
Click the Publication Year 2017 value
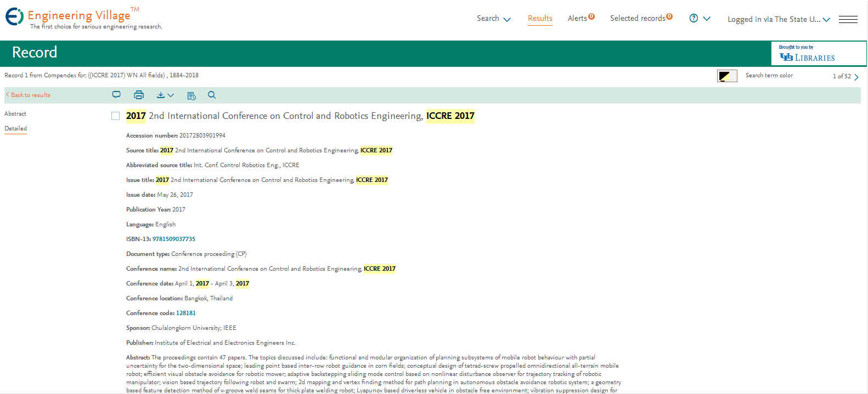tap(179, 209)
